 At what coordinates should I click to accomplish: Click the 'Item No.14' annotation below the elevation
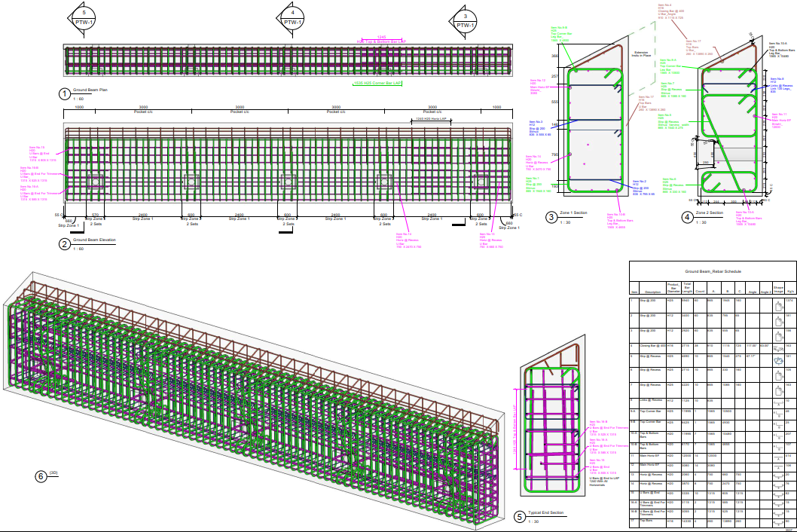click(x=408, y=240)
